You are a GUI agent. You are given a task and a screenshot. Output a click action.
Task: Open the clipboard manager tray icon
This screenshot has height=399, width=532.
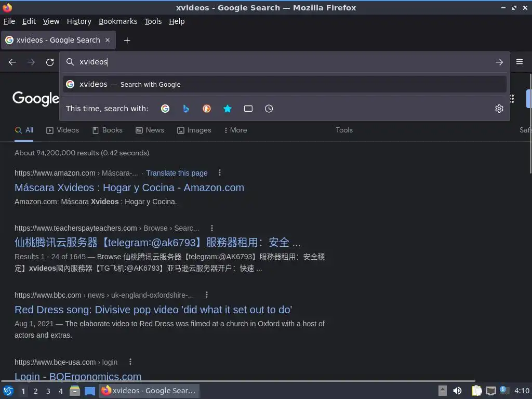coord(477,391)
